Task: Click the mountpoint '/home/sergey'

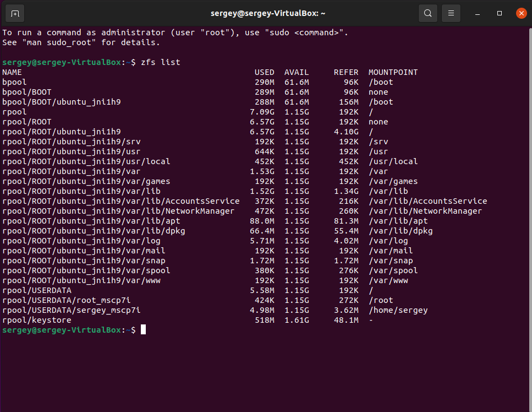Action: click(398, 310)
